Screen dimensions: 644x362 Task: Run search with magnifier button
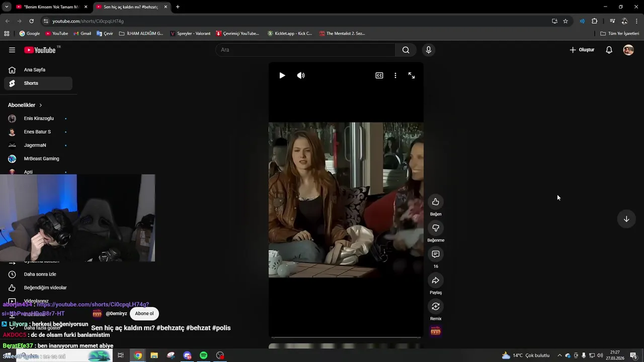pyautogui.click(x=406, y=50)
